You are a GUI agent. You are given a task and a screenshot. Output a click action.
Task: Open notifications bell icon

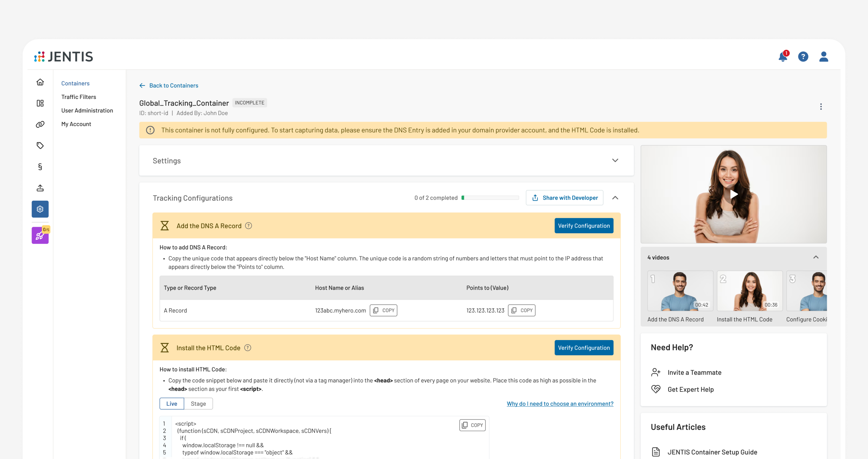tap(783, 57)
